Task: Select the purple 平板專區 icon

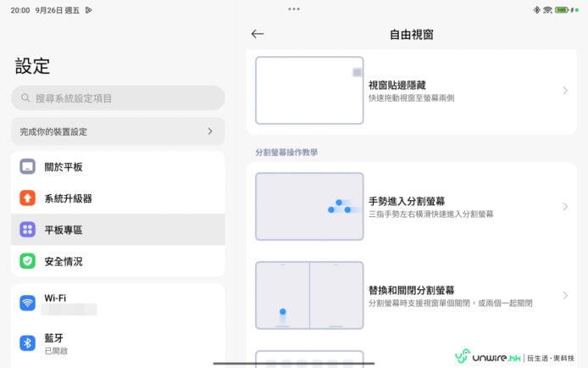Action: 28,230
